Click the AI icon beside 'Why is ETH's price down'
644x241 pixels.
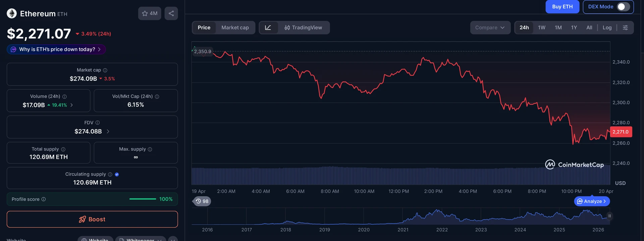pos(13,49)
